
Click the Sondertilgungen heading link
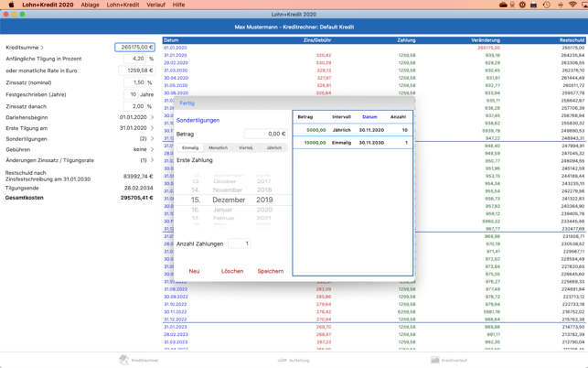198,120
